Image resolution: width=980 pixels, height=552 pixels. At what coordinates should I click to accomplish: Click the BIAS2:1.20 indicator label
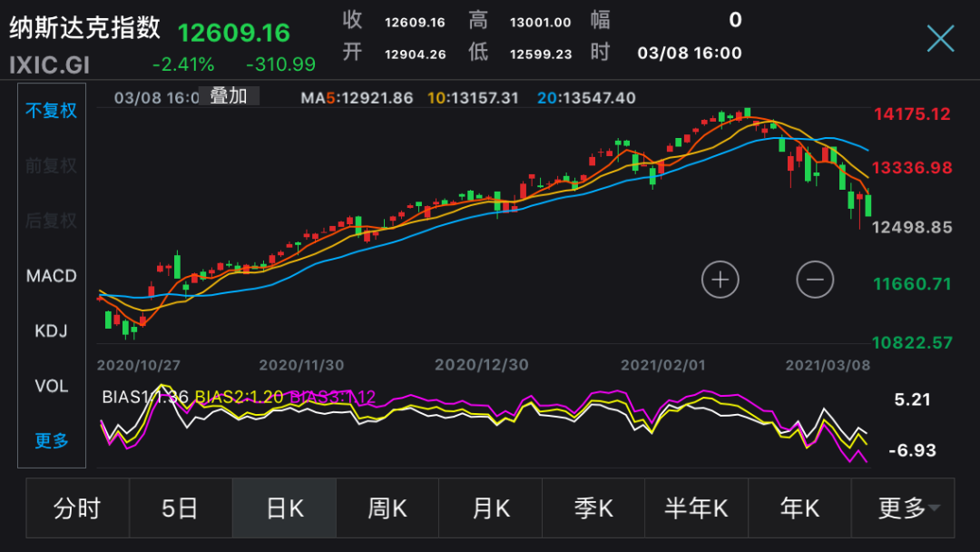(x=239, y=397)
